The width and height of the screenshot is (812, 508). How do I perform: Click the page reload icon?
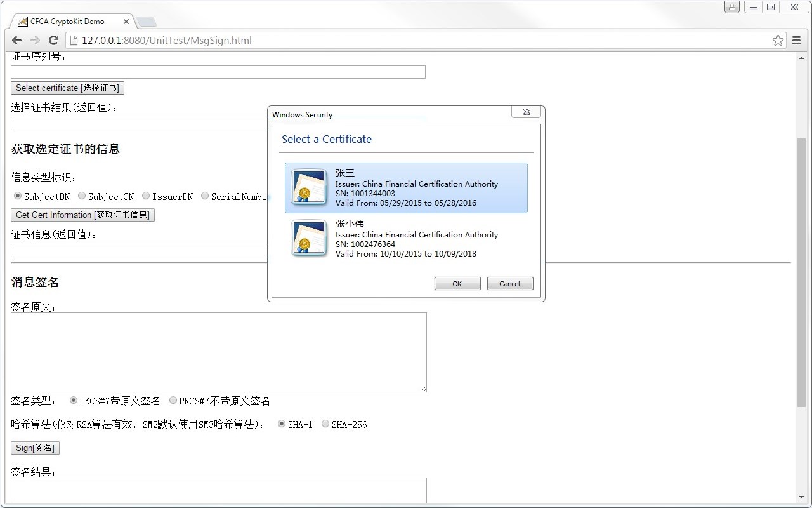tap(53, 39)
